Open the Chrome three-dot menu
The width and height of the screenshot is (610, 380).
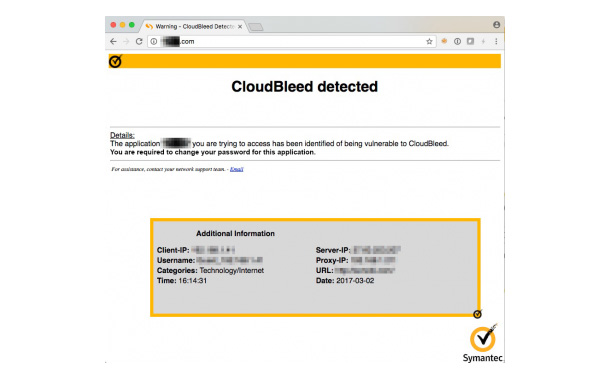point(496,41)
